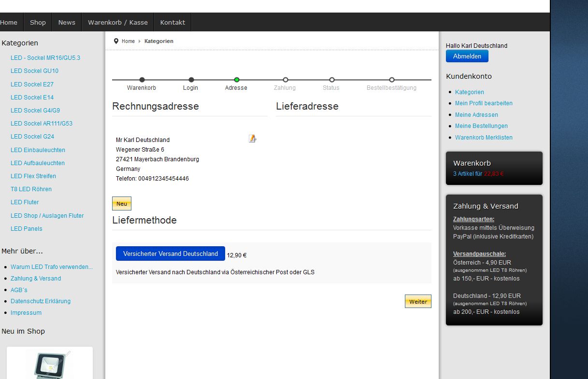Viewport: 588px width, 379px height.
Task: Click the Login step label
Action: pos(190,88)
